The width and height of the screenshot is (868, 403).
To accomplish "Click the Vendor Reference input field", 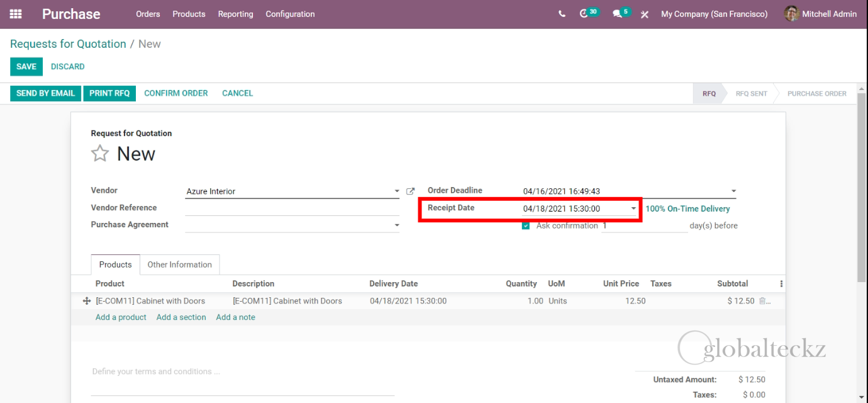I will tap(292, 208).
